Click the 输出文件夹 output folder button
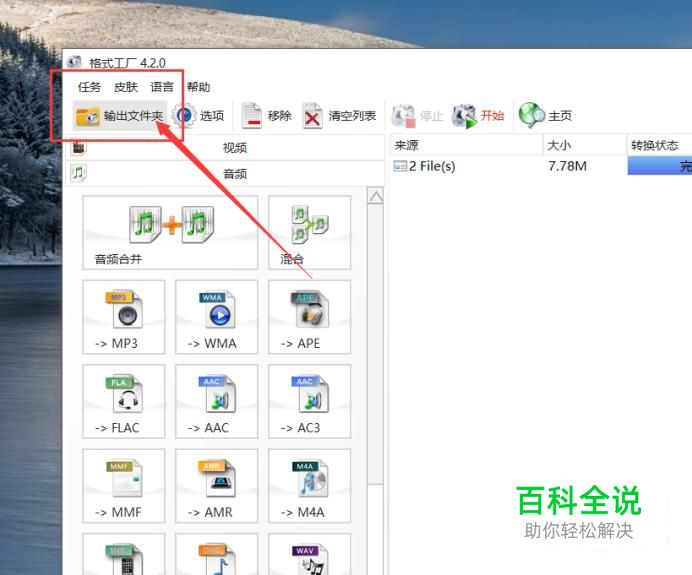This screenshot has height=575, width=692. [x=120, y=116]
